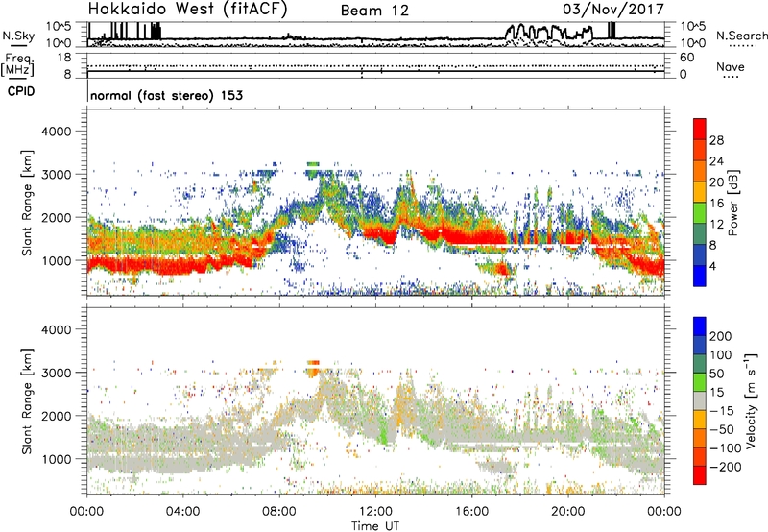Image resolution: width=768 pixels, height=532 pixels.
Task: Click the "Hokkaido West (fitACF)" plot title
Action: coord(187,10)
